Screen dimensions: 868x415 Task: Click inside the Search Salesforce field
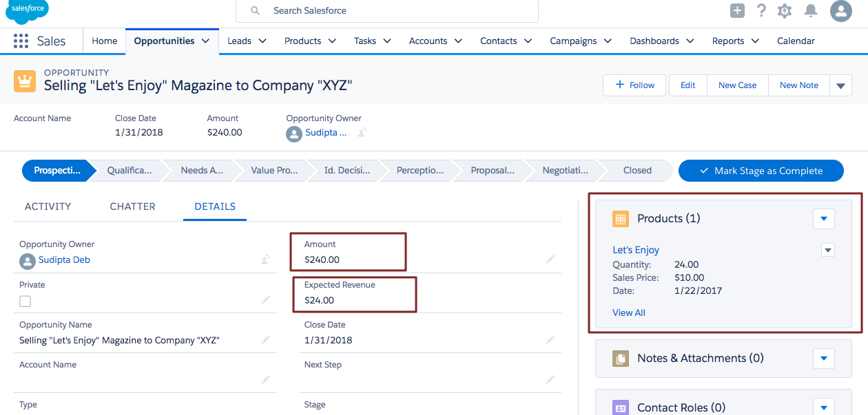[x=386, y=10]
